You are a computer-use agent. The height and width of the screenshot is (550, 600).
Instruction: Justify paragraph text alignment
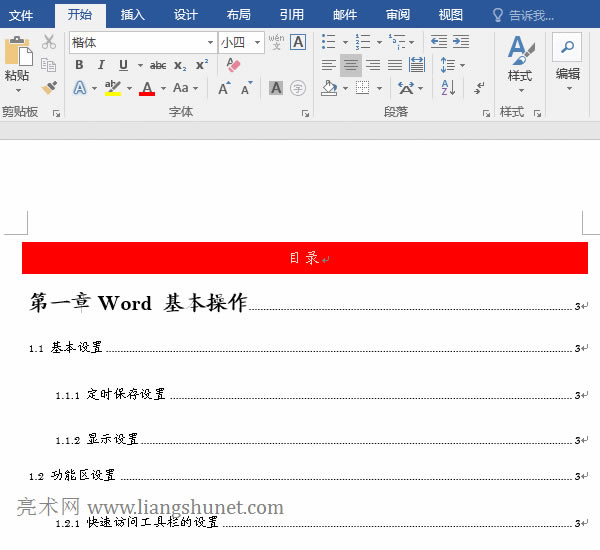point(395,65)
